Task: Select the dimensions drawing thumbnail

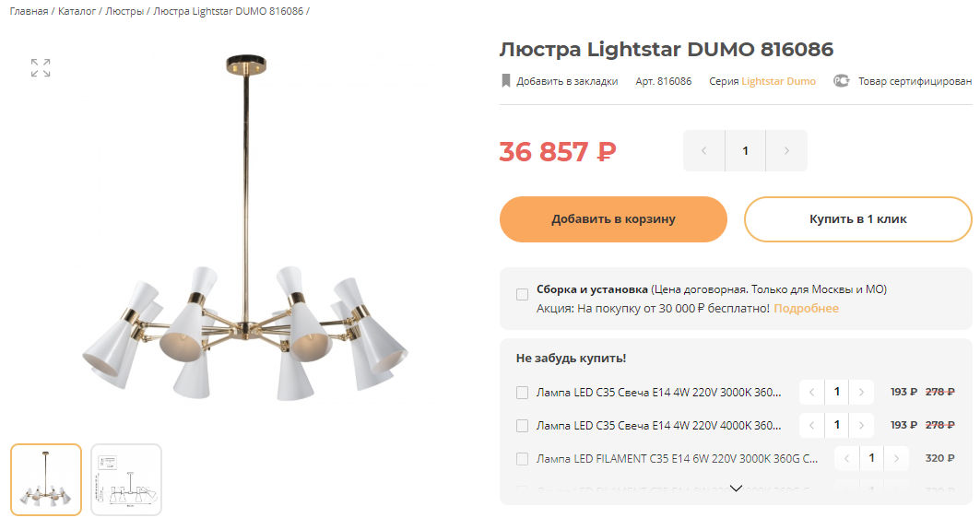Action: pyautogui.click(x=126, y=480)
